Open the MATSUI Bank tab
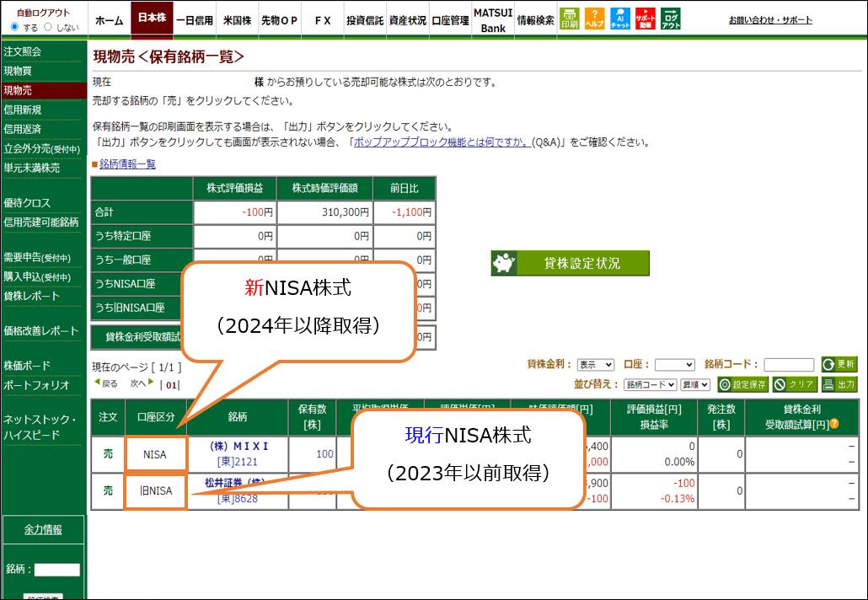This screenshot has width=868, height=600. [493, 20]
